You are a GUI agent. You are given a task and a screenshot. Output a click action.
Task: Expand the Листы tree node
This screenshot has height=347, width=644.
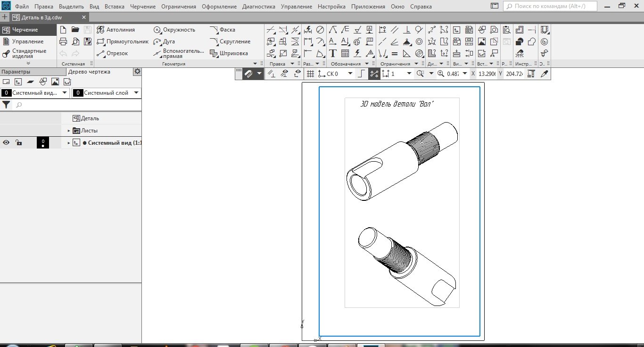click(69, 131)
